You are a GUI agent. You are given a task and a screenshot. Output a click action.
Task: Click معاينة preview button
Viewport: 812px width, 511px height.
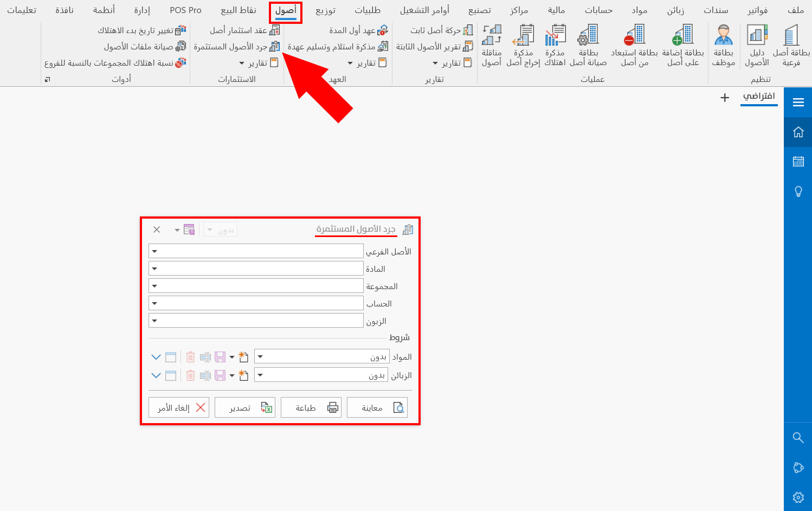(x=377, y=407)
